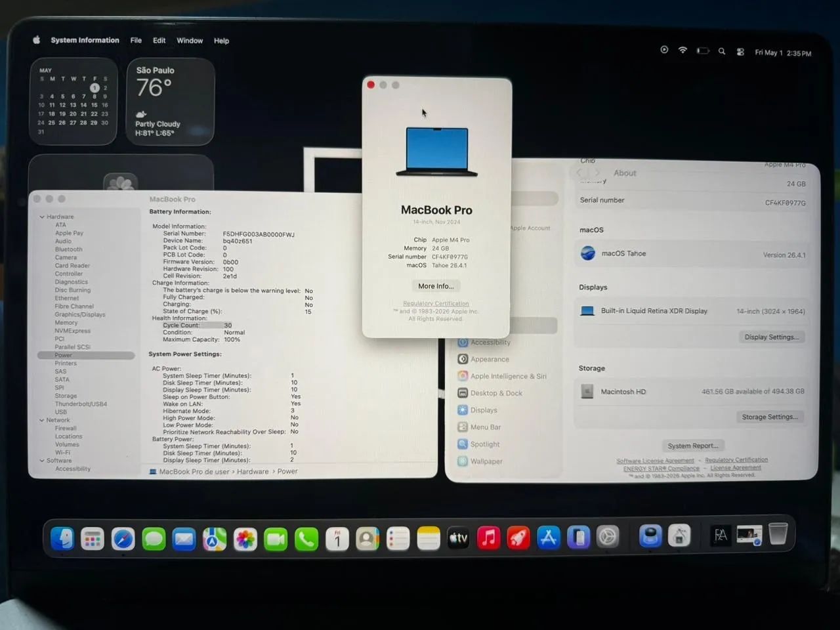Image resolution: width=840 pixels, height=630 pixels.
Task: Open Appearance in System Settings sidebar
Action: pos(483,359)
